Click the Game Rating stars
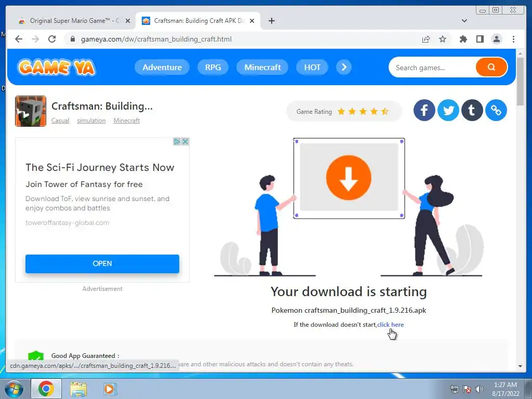 pos(363,111)
